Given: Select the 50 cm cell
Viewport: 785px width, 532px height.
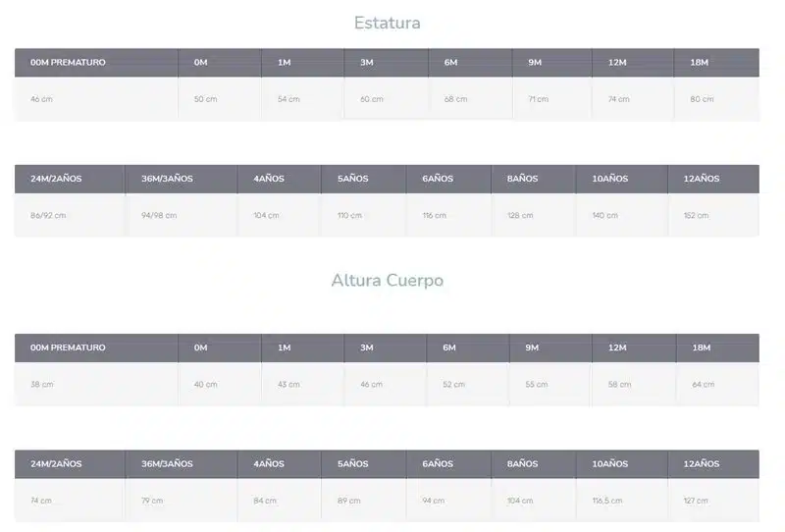Looking at the screenshot, I should (206, 99).
